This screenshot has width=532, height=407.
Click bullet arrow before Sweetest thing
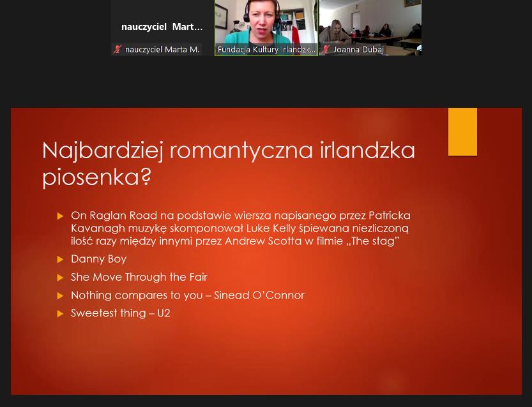tap(61, 314)
